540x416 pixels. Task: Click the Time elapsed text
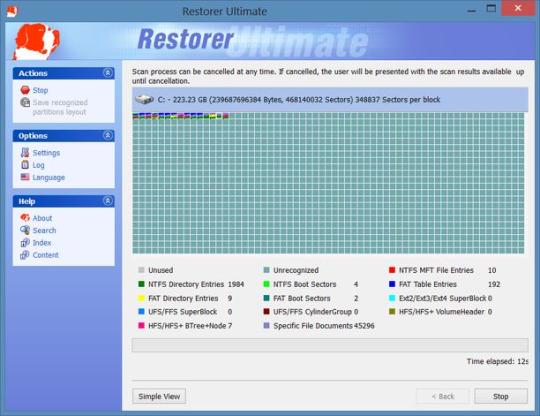(x=497, y=361)
